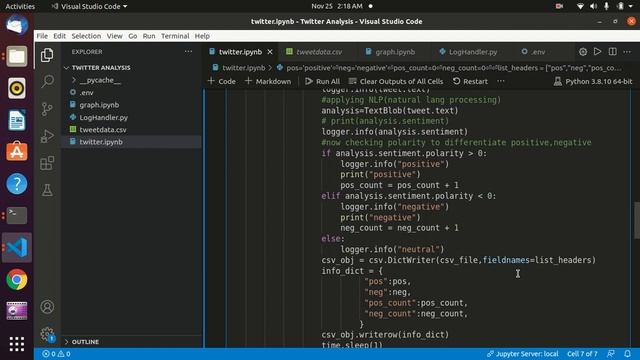Viewport: 640px width, 360px height.
Task: Open Run and Debug view
Action: [47, 136]
